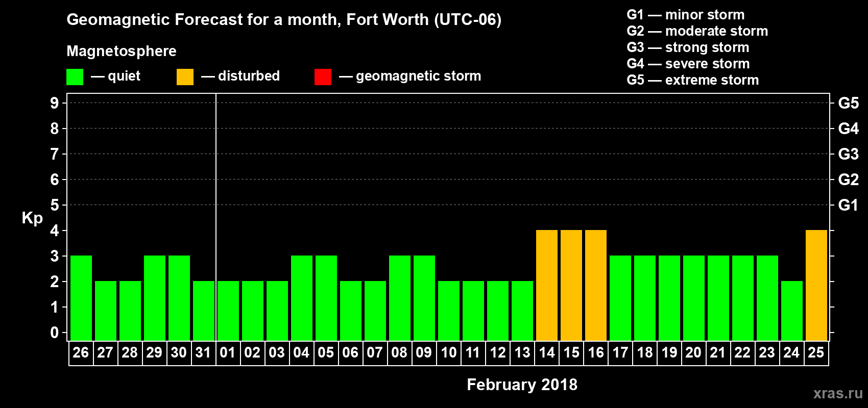Image resolution: width=868 pixels, height=408 pixels.
Task: Click the 'G3 — strong storm' legend line
Action: point(688,47)
